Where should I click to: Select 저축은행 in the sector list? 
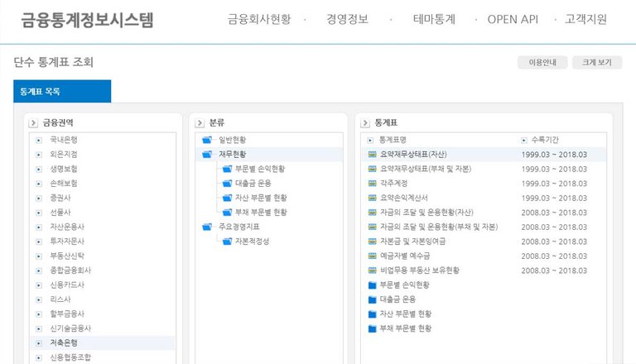pyautogui.click(x=64, y=343)
